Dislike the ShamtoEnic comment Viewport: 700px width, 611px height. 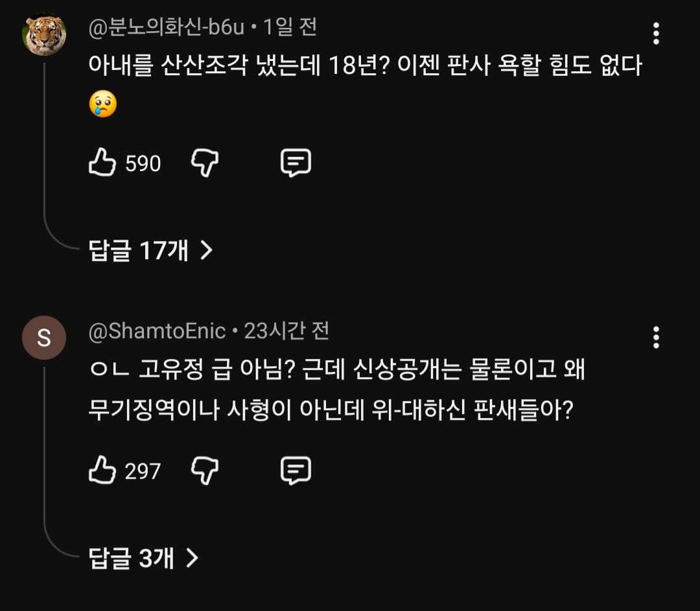pyautogui.click(x=205, y=470)
